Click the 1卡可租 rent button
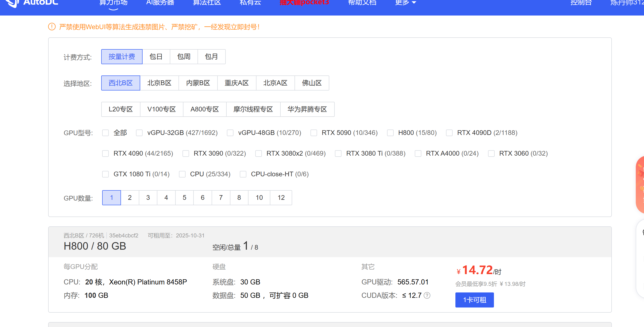 474,300
